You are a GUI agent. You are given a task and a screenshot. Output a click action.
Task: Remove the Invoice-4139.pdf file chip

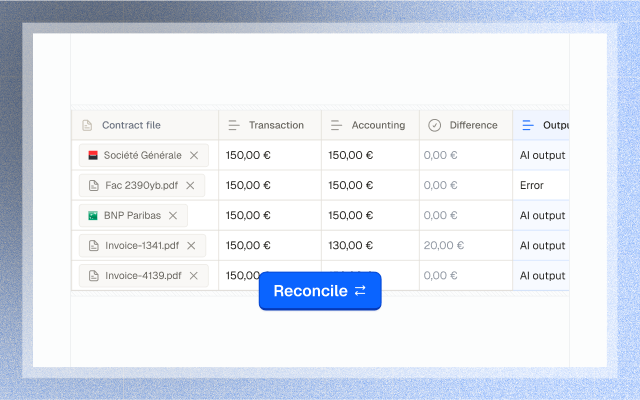pos(193,276)
